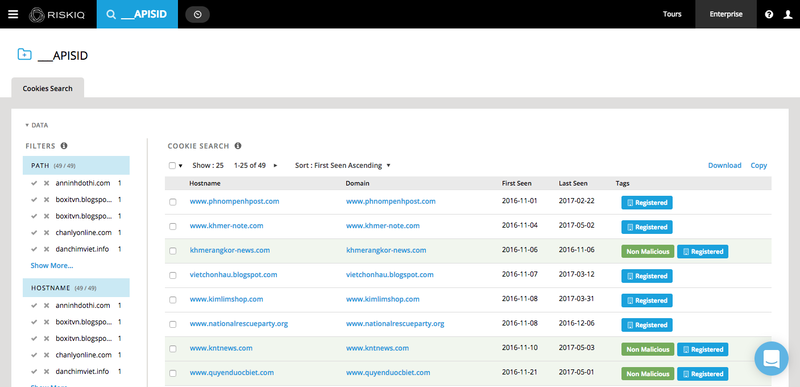The width and height of the screenshot is (800, 387).
Task: Click Non Malicious tag on quyenduocbiet row
Action: pyautogui.click(x=647, y=374)
